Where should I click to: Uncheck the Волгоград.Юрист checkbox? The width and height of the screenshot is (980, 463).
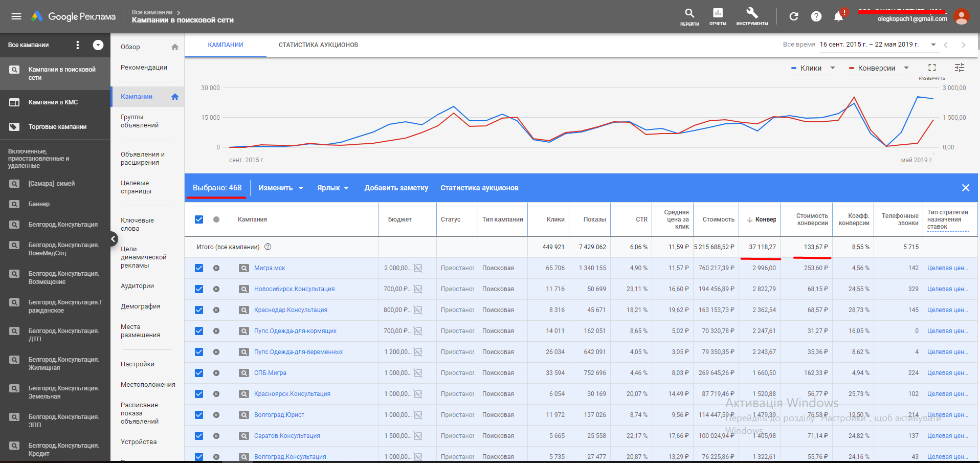click(199, 415)
